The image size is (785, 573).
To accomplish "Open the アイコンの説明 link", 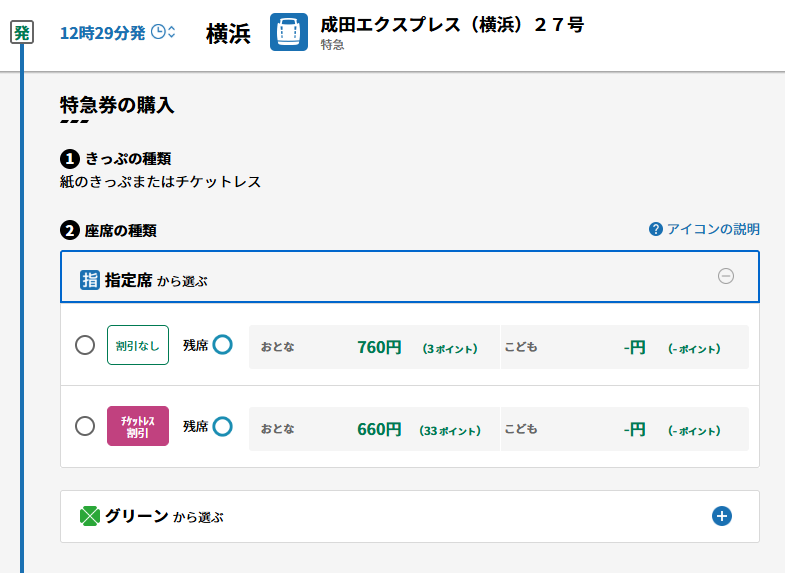I will point(704,229).
